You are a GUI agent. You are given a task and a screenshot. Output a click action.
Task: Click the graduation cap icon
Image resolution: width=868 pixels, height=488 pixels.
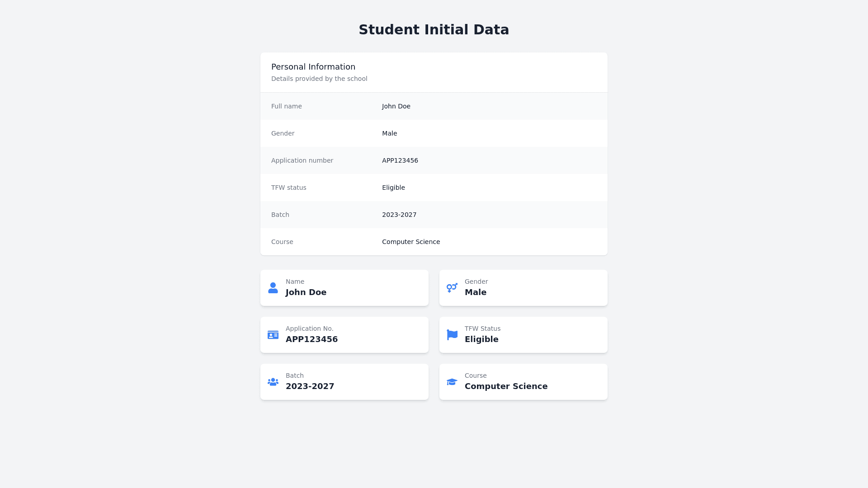pyautogui.click(x=452, y=382)
